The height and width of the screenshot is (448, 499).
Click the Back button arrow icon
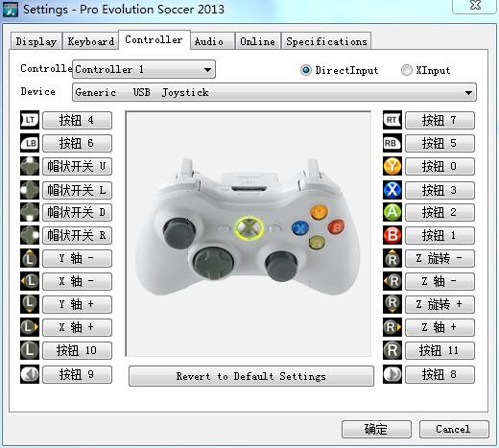tap(30, 374)
